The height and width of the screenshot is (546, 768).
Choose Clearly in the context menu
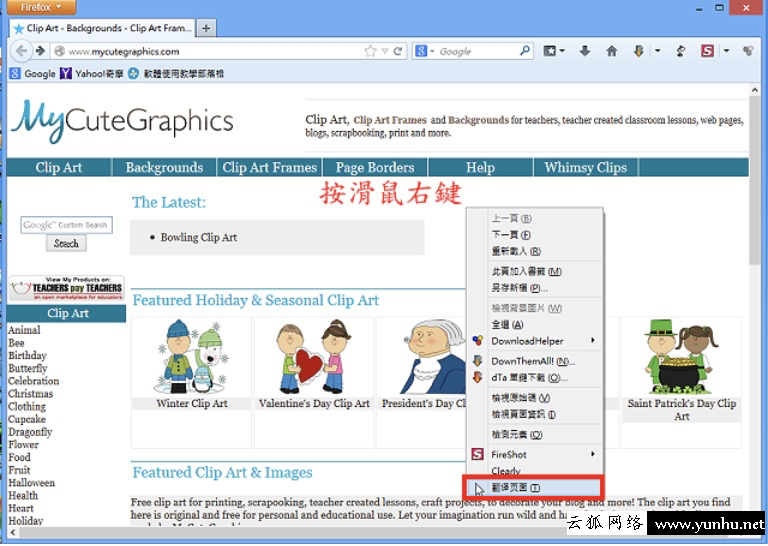[x=535, y=471]
